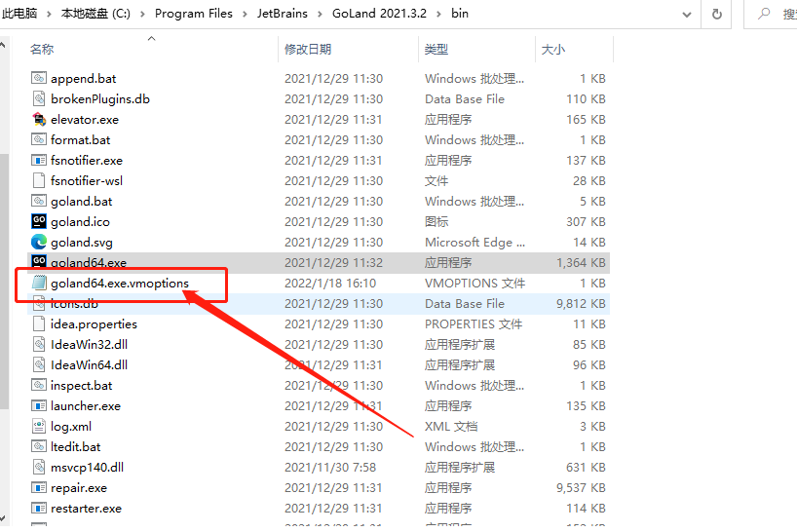Click the 2022/1/18 16:10 date cell
797x532 pixels.
tap(330, 283)
